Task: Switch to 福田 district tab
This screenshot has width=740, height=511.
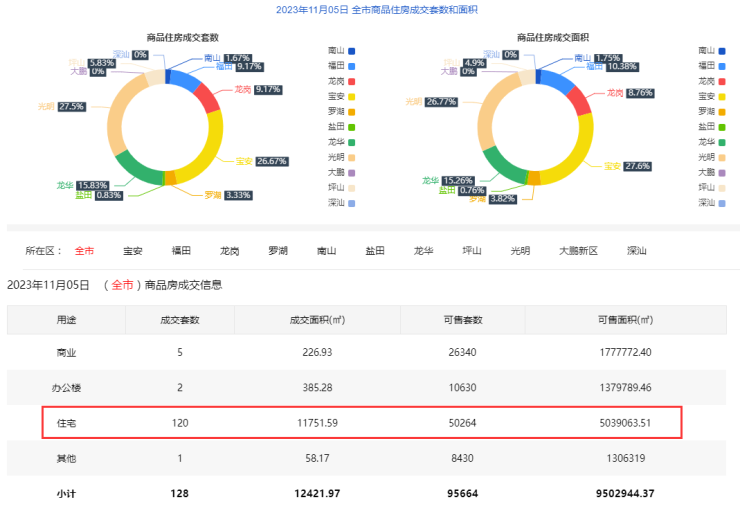Action: [x=181, y=251]
